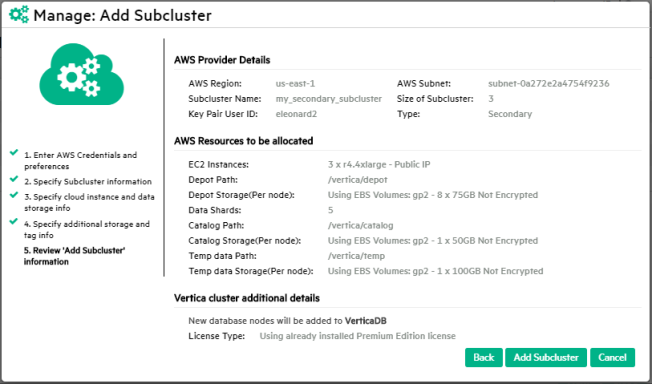This screenshot has height=384, width=652.
Task: Click the Manage: Add Subcluster title
Action: (123, 15)
